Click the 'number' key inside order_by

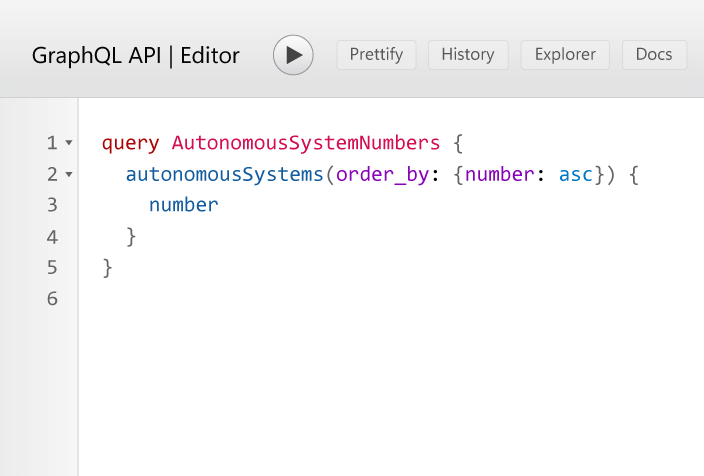500,174
